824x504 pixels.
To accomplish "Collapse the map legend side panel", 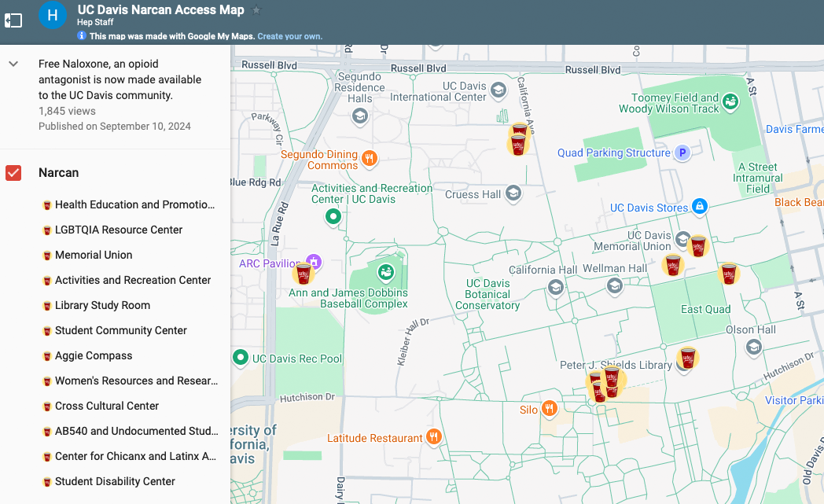I will pos(13,20).
